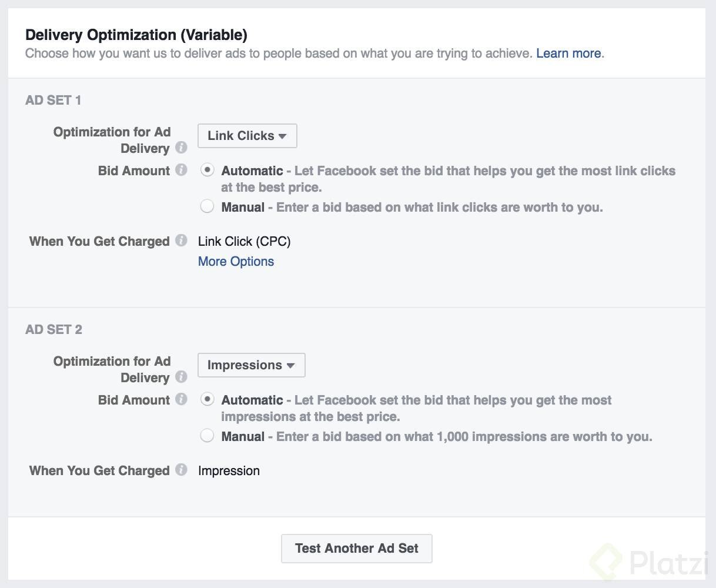Click the Link Click (CPC) charge text
Viewport: 716px width, 588px height.
coord(244,241)
